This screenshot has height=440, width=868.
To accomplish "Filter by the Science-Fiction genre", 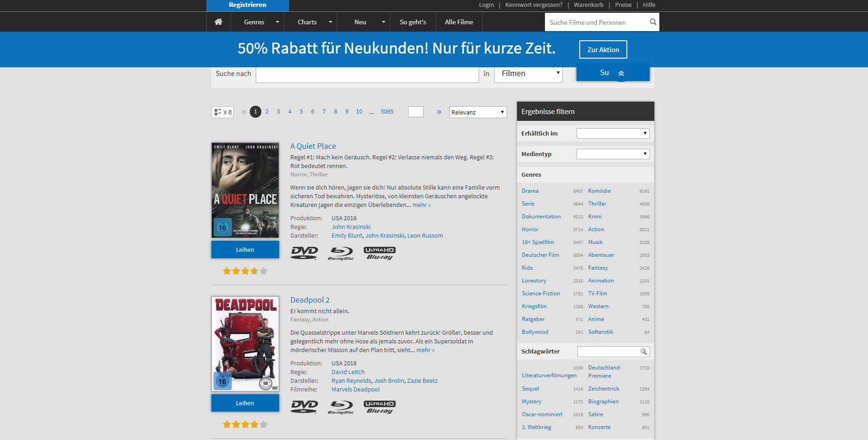I will 541,293.
